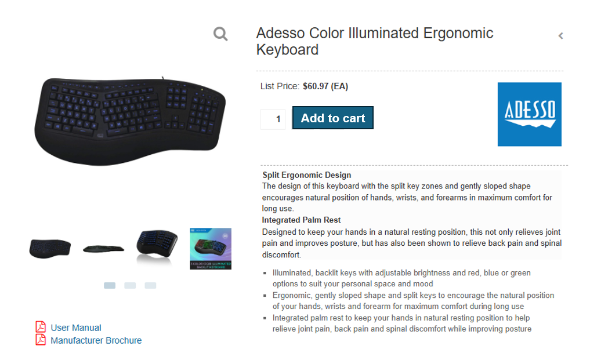Click the PDF icon next to User Manual

41,327
